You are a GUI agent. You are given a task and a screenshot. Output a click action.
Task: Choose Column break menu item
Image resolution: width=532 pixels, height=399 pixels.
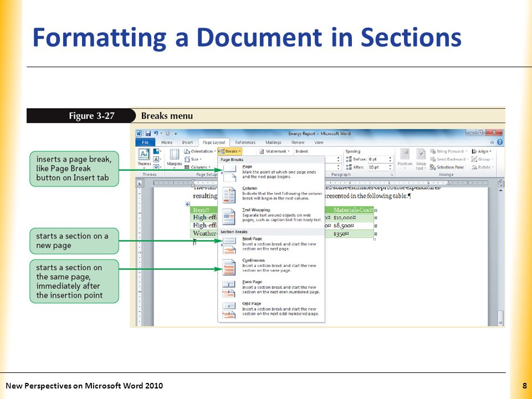click(271, 195)
